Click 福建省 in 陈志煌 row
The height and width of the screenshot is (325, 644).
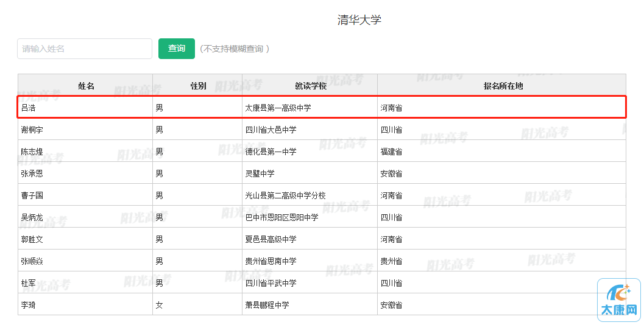click(391, 152)
